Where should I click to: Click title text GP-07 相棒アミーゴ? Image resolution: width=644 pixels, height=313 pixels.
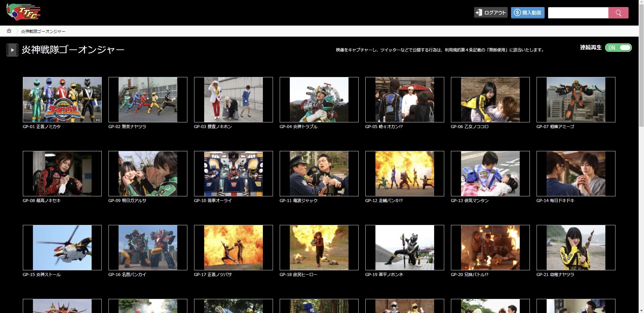[x=555, y=127]
